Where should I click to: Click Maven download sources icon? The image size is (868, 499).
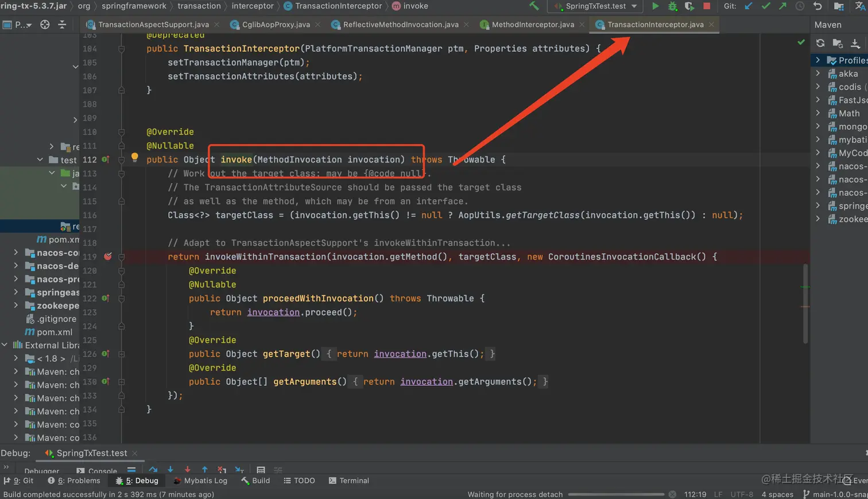pos(855,43)
